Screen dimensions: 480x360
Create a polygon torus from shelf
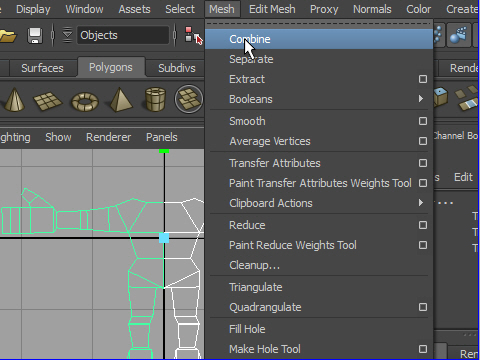click(85, 101)
